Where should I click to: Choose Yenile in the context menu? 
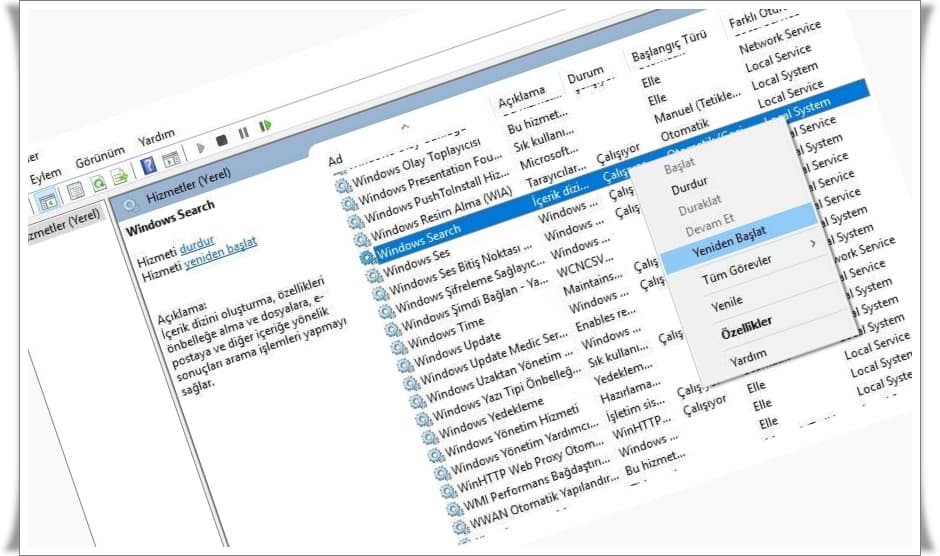tap(726, 303)
